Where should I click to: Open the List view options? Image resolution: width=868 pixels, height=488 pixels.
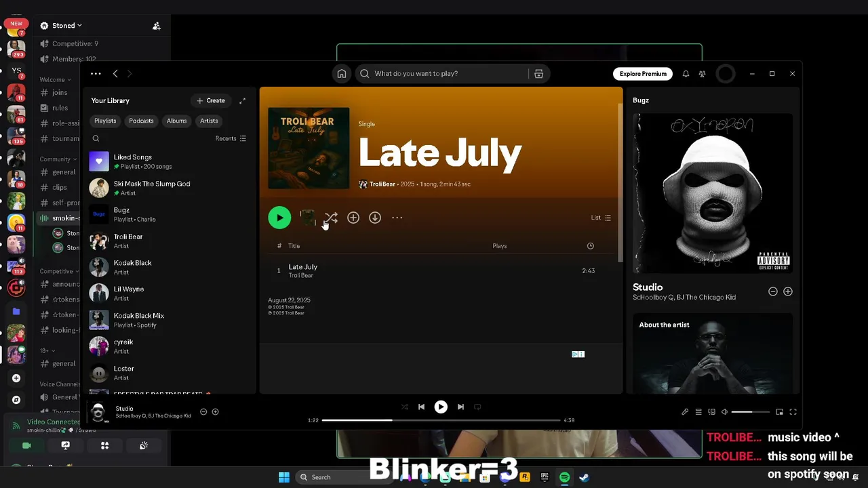coord(601,218)
